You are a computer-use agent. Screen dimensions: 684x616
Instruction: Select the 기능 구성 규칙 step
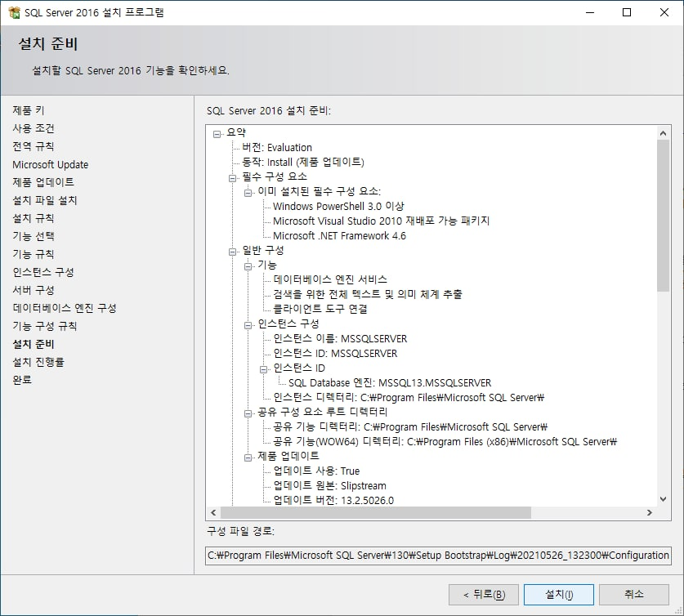click(44, 326)
